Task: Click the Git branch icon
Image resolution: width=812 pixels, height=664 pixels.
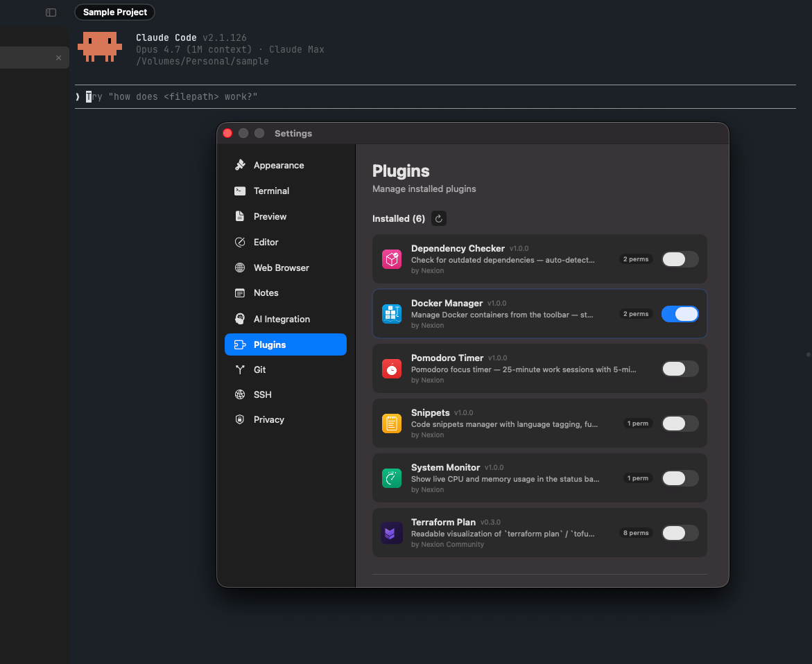Action: (x=240, y=369)
